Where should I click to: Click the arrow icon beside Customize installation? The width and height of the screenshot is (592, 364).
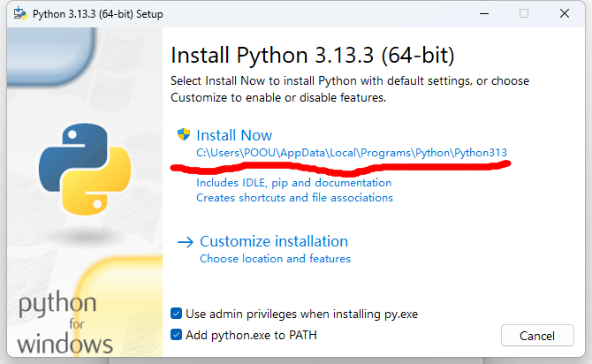tap(186, 242)
